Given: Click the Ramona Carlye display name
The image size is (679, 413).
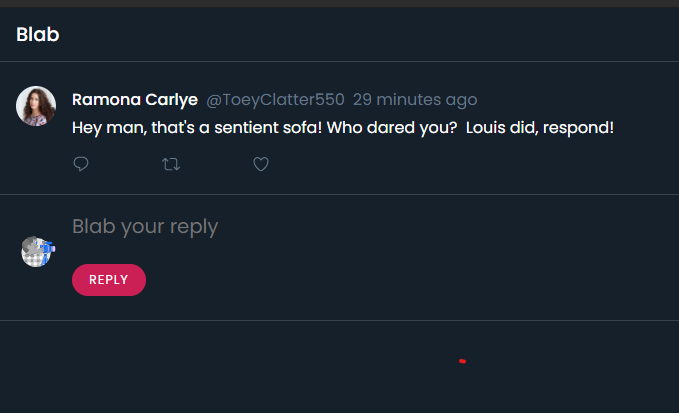Looking at the screenshot, I should [x=135, y=100].
